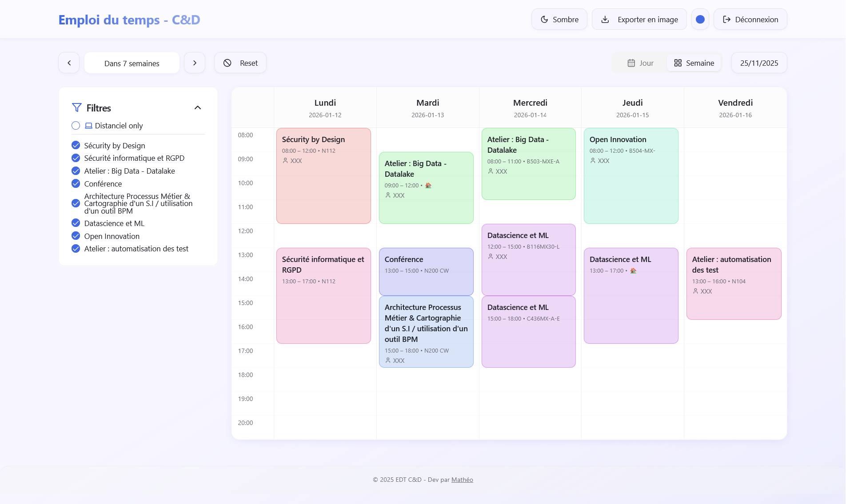Switch to the Jour view tab

point(640,63)
